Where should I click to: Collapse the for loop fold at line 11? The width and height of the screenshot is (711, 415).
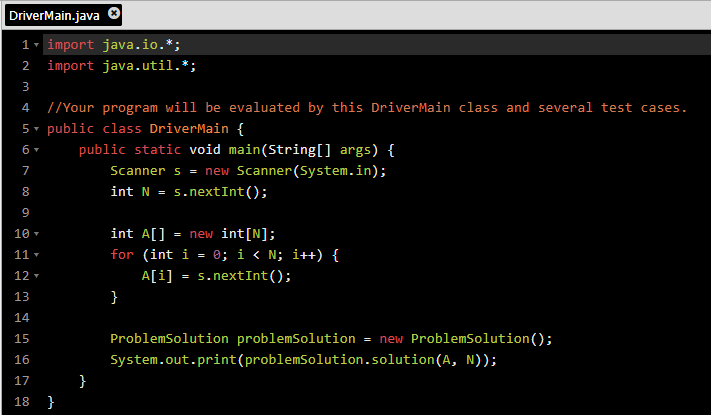click(x=37, y=255)
